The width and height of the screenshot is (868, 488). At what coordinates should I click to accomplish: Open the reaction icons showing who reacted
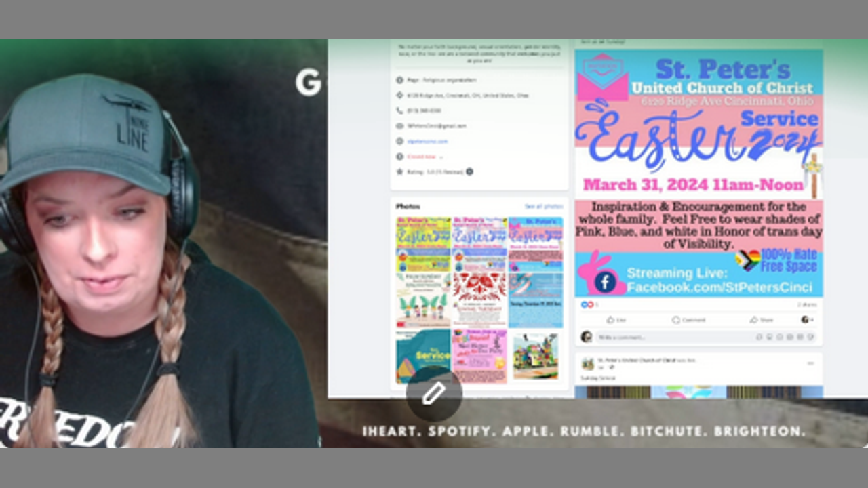587,305
